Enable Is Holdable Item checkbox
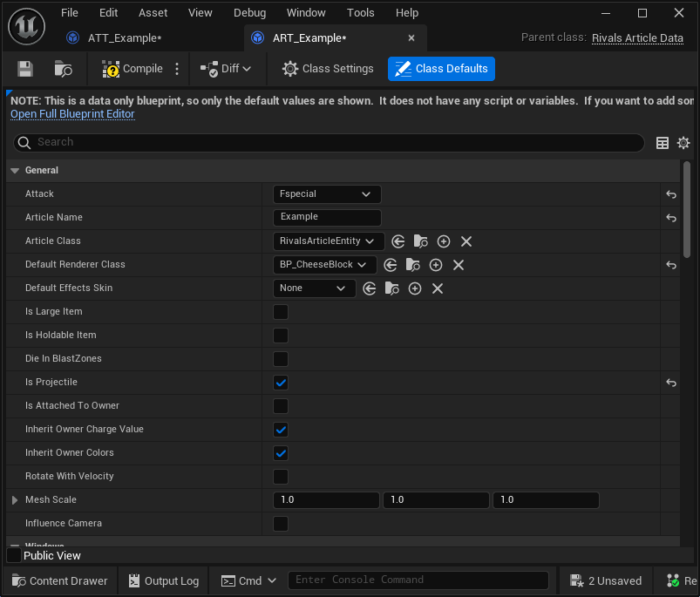 point(281,336)
